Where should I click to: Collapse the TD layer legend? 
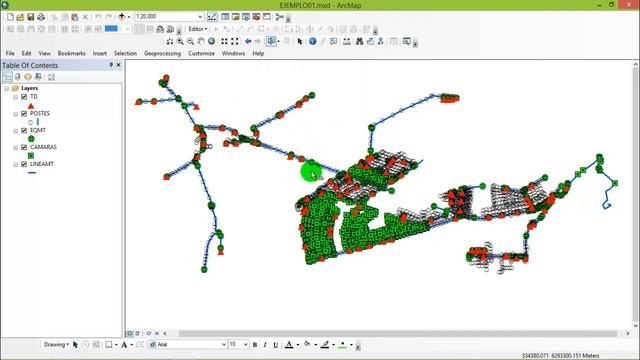[16, 97]
